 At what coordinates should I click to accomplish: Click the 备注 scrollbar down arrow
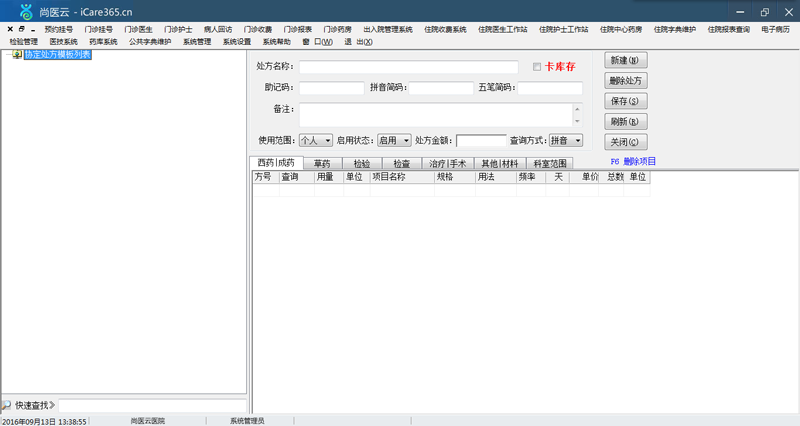tap(577, 121)
